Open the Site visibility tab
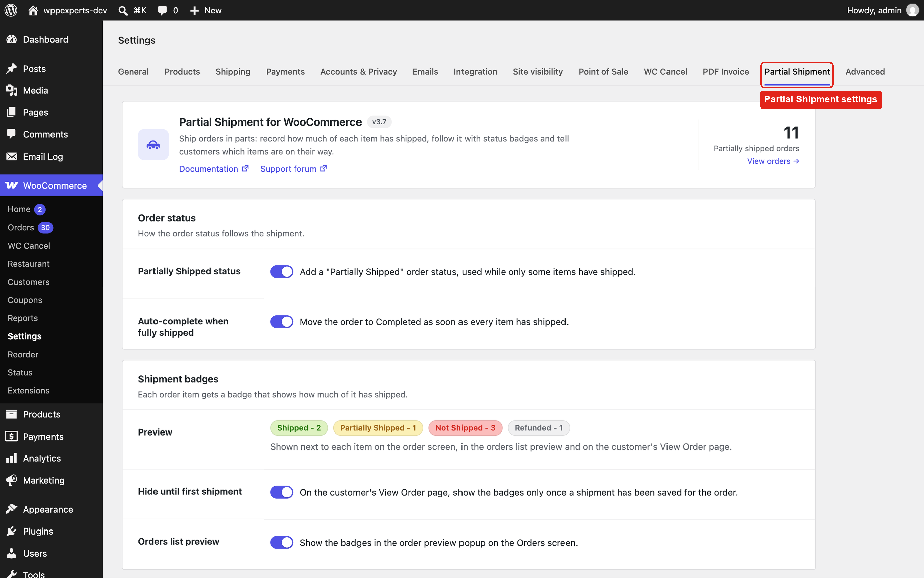The image size is (924, 578). click(x=538, y=72)
